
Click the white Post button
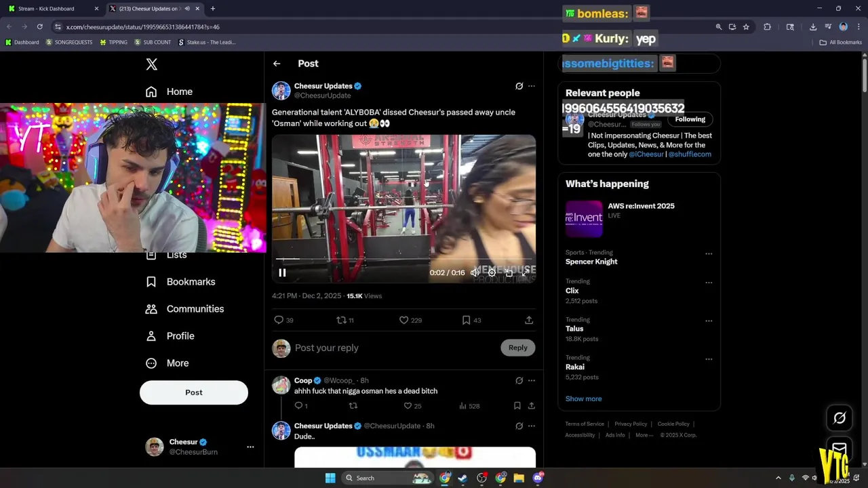194,392
